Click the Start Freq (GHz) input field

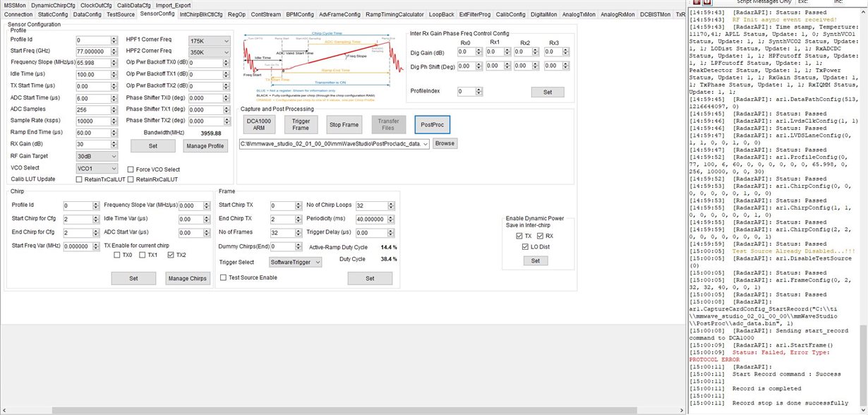pyautogui.click(x=96, y=52)
